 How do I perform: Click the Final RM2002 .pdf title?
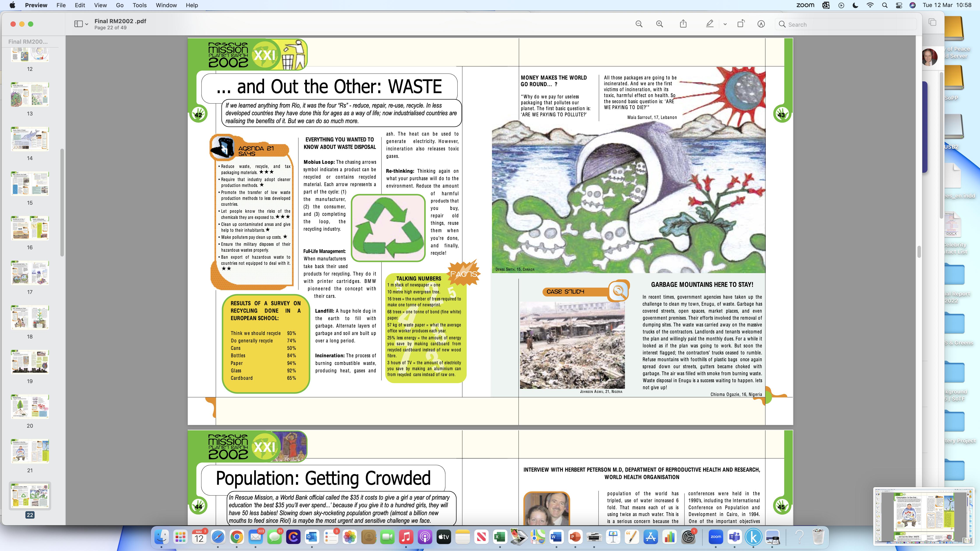coord(120,21)
